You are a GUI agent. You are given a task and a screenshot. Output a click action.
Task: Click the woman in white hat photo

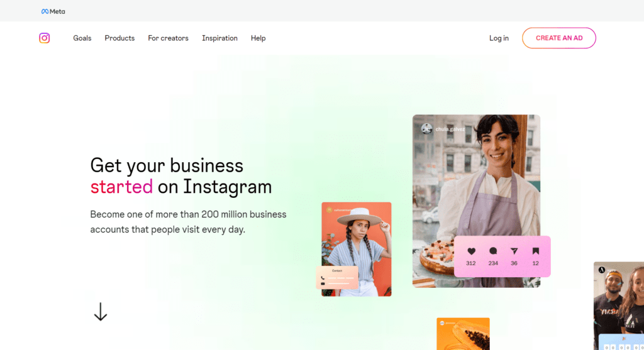tap(356, 249)
